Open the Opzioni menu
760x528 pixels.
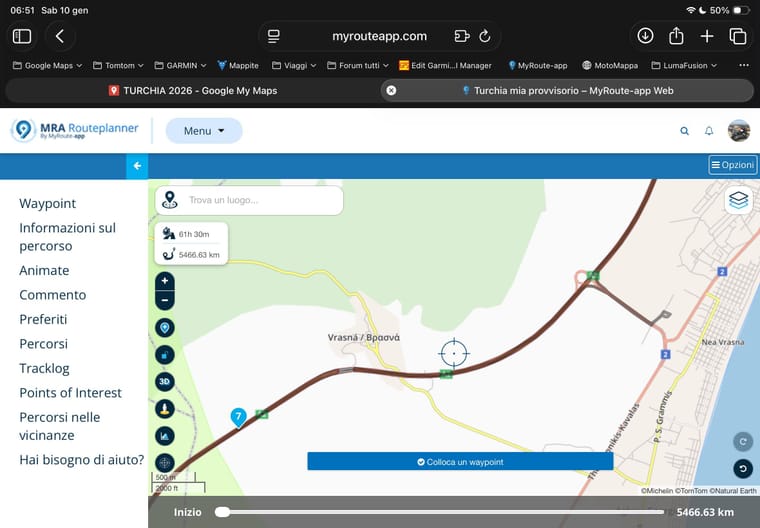(x=732, y=165)
